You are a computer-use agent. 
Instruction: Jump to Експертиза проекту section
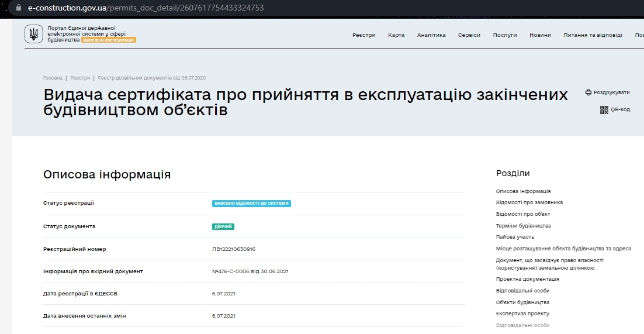pyautogui.click(x=522, y=314)
